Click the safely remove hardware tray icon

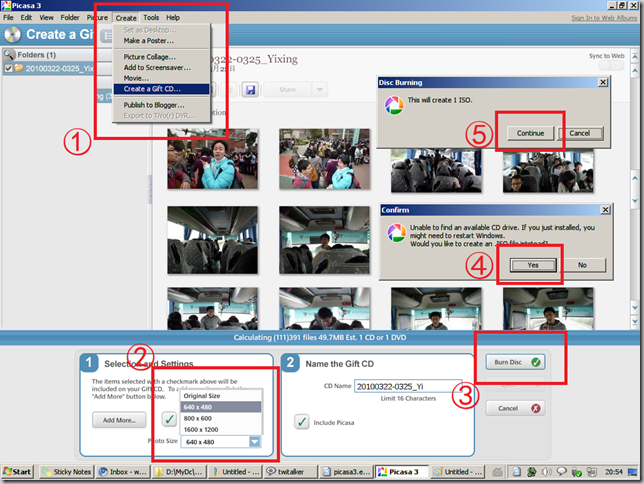click(x=577, y=472)
